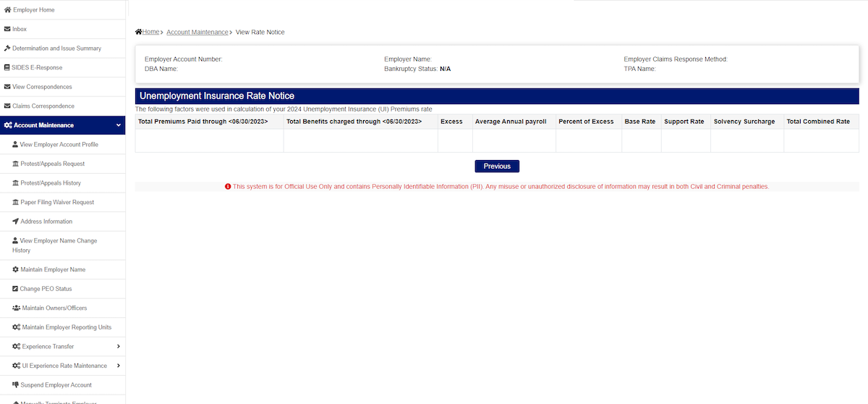Click the gear icon for Maintain Employer Name
Image resolution: width=868 pixels, height=404 pixels.
point(15,269)
